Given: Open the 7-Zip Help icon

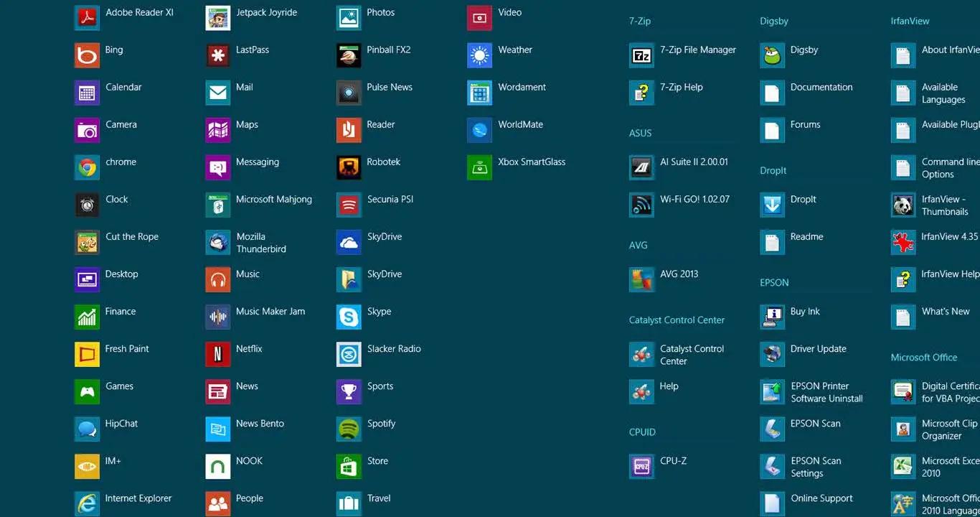Looking at the screenshot, I should 641,93.
